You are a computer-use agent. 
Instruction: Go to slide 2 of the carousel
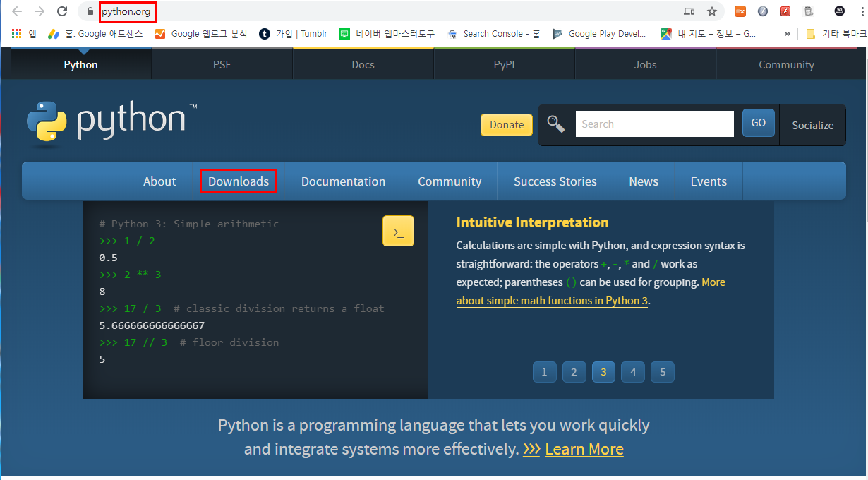coord(574,372)
